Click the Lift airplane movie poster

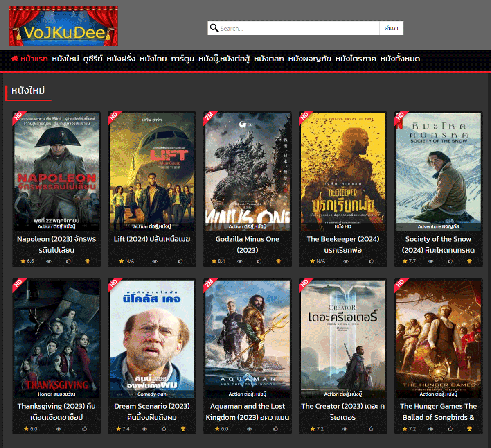click(152, 171)
